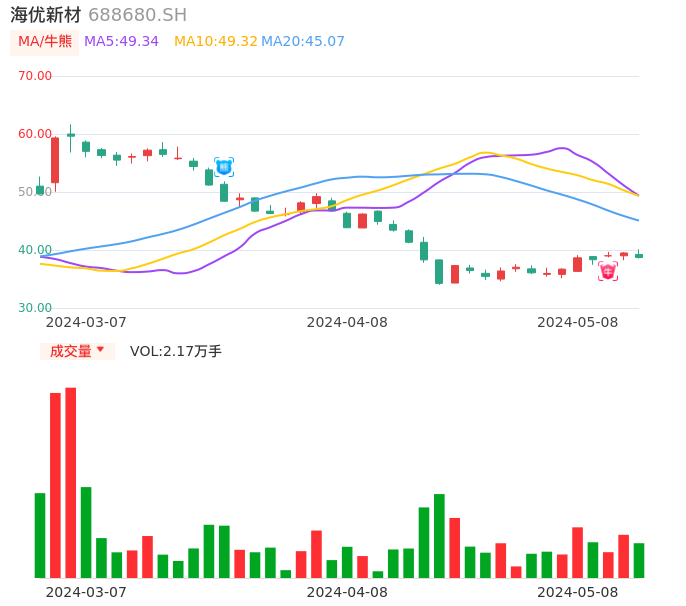Click the 成交量 label text
The width and height of the screenshot is (686, 606).
coord(70,351)
